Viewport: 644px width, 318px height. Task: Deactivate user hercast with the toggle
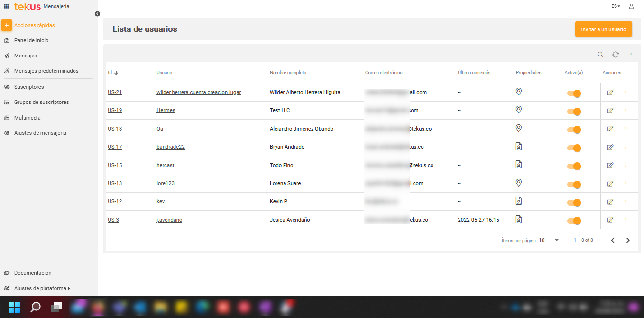(x=574, y=166)
